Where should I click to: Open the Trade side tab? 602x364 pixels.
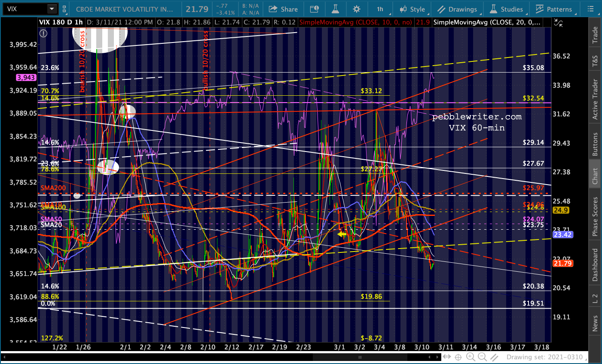click(595, 35)
